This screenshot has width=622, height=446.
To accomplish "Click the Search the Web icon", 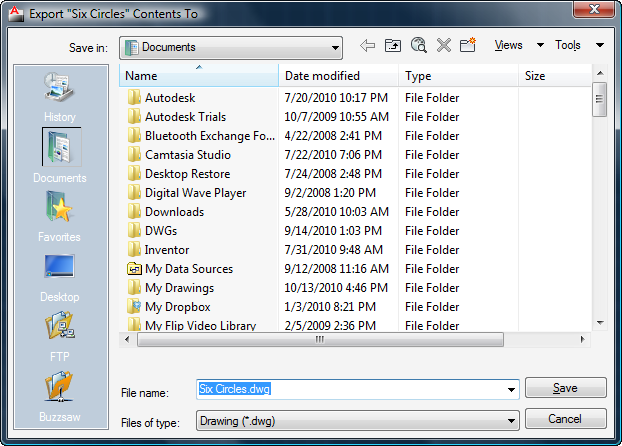I will [419, 46].
